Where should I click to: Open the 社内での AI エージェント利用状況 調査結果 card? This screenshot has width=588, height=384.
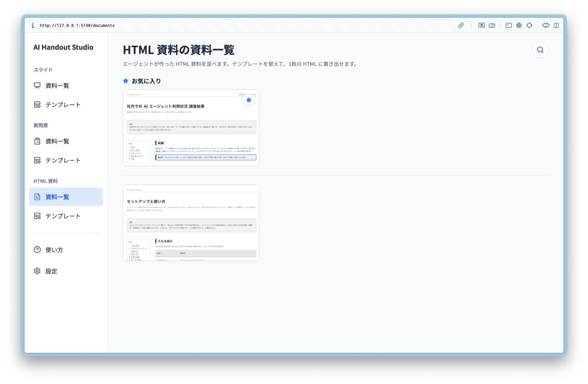coord(191,128)
